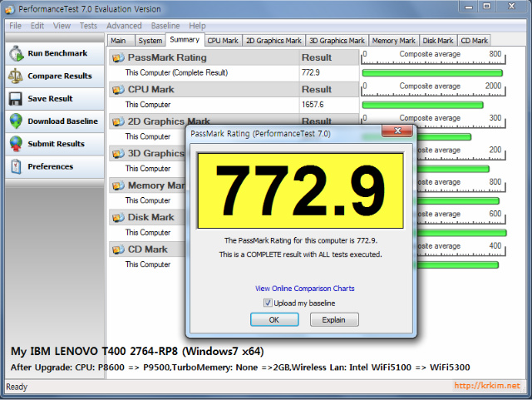The width and height of the screenshot is (532, 400).
Task: Switch to the Disk Mark tab
Action: coord(438,41)
